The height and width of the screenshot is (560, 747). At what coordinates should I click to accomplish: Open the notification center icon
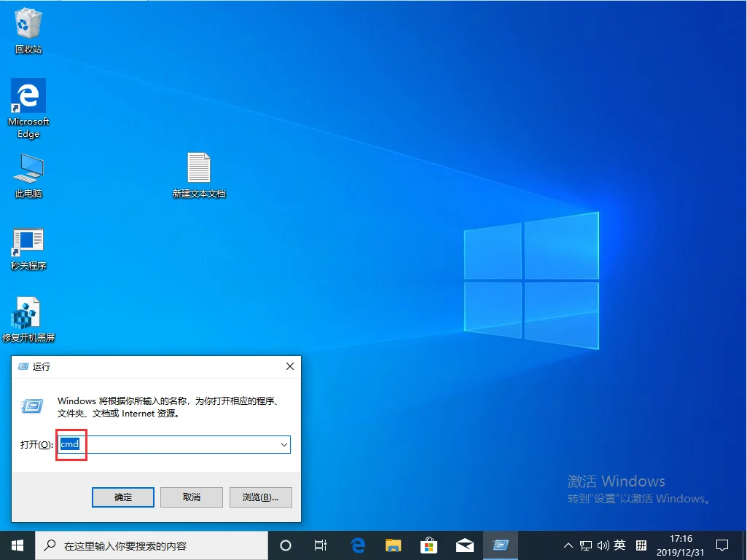point(722,545)
